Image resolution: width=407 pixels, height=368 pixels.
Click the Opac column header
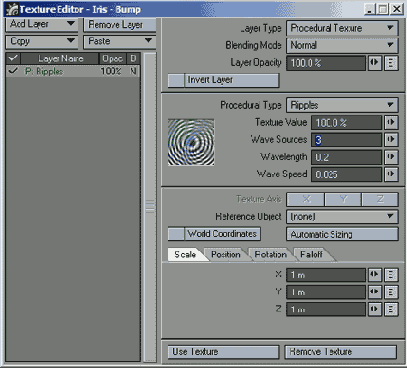113,59
